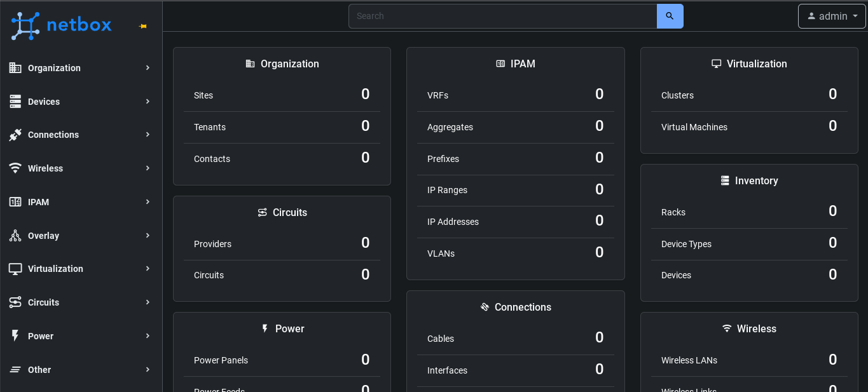
Task: Click the Overlay icon in the sidebar
Action: (15, 235)
